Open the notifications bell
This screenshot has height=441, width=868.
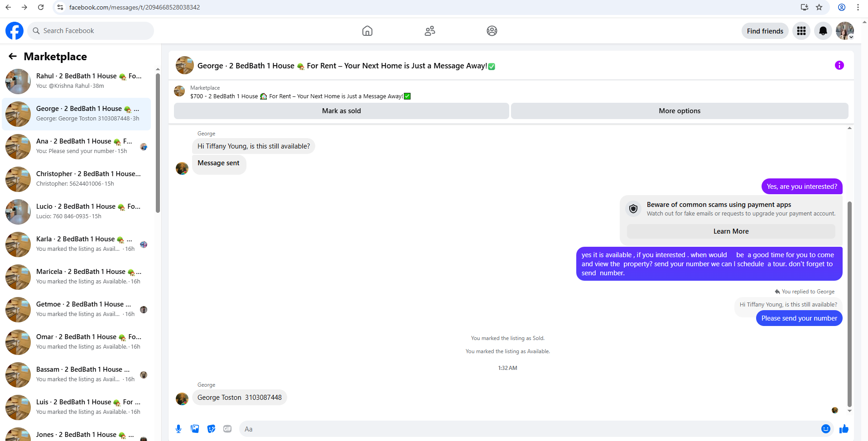(x=823, y=31)
